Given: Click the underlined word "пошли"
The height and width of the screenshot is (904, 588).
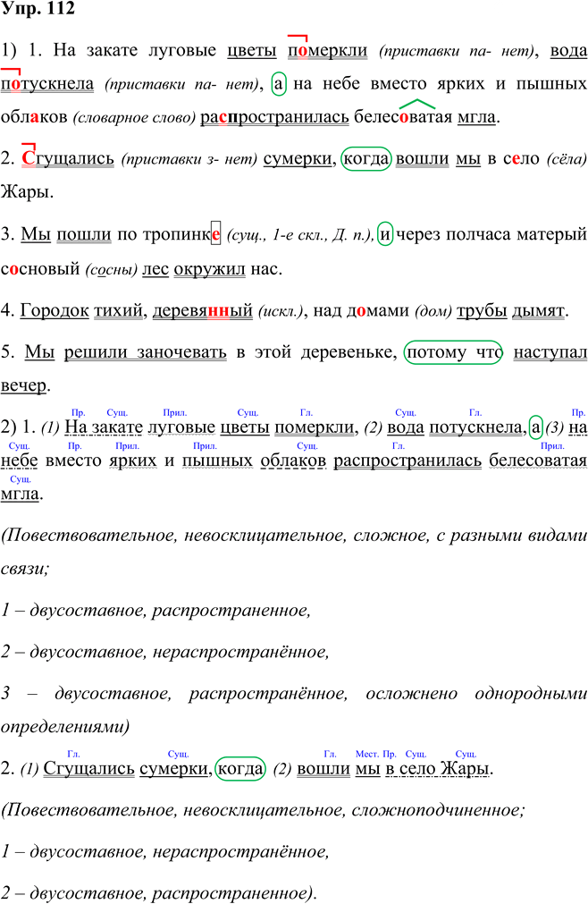Looking at the screenshot, I should click(84, 234).
